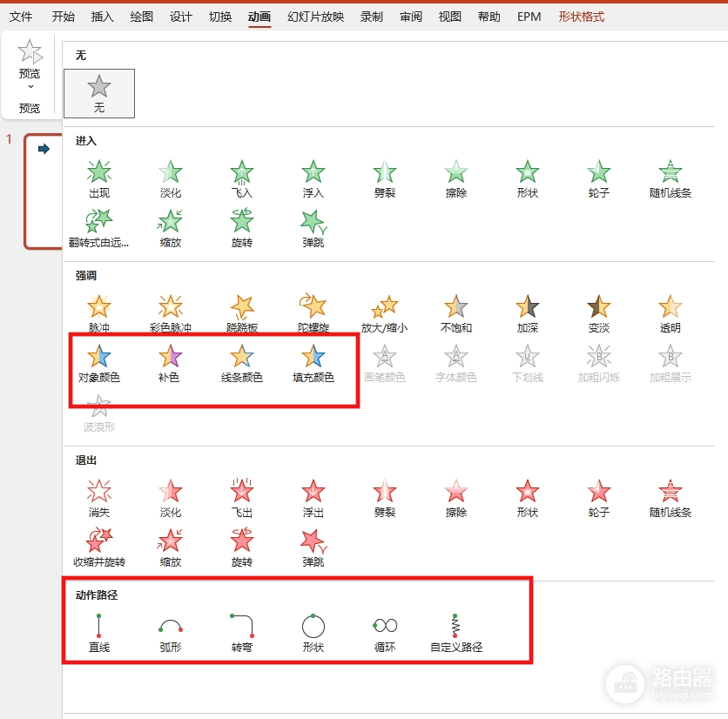The width and height of the screenshot is (728, 719).
Task: Apply the 对象颜色 emphasis effect
Action: point(99,364)
